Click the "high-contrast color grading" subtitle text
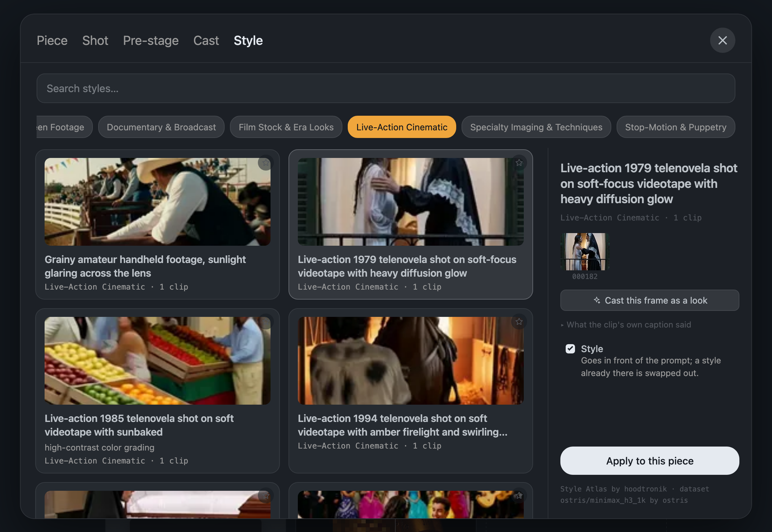 (x=99, y=447)
